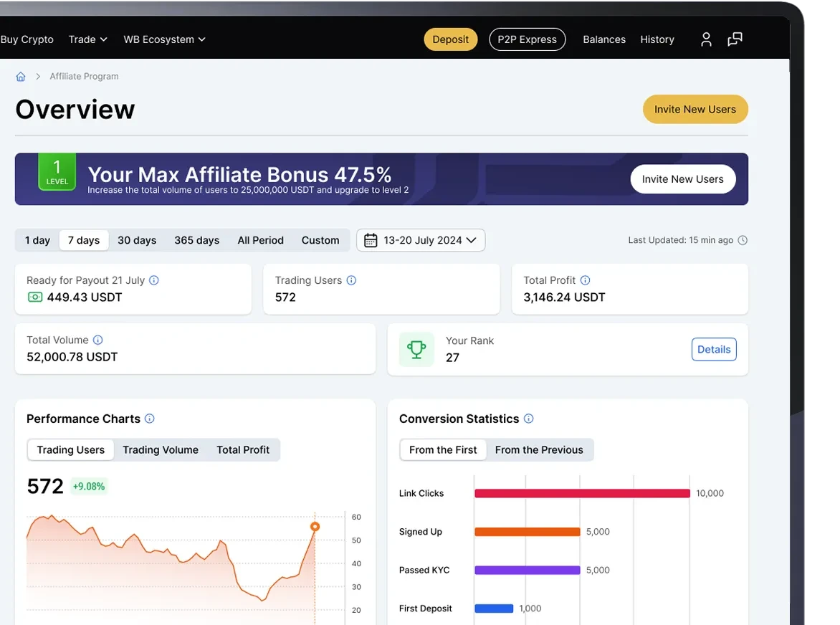840x625 pixels.
Task: Click the home breadcrumb icon
Action: click(x=21, y=77)
